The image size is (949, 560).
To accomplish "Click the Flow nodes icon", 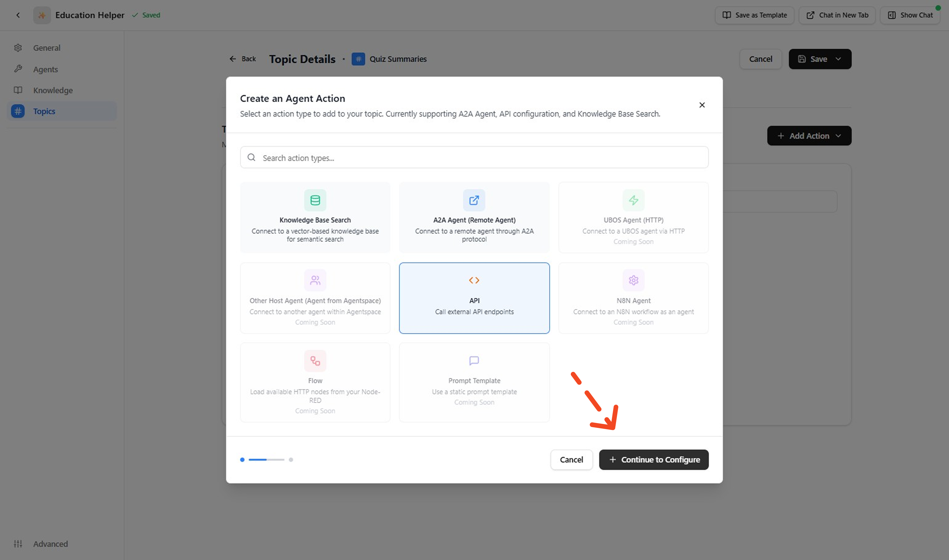I will (x=315, y=360).
